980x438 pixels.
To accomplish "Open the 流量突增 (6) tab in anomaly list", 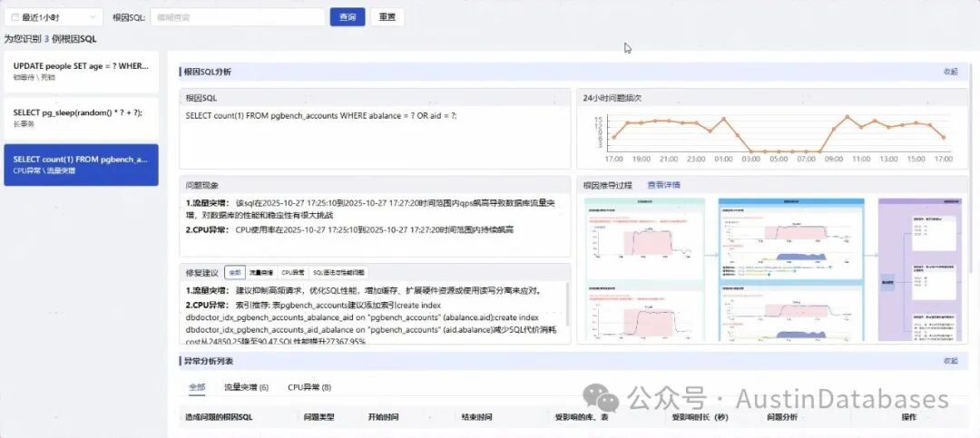I will click(x=246, y=387).
